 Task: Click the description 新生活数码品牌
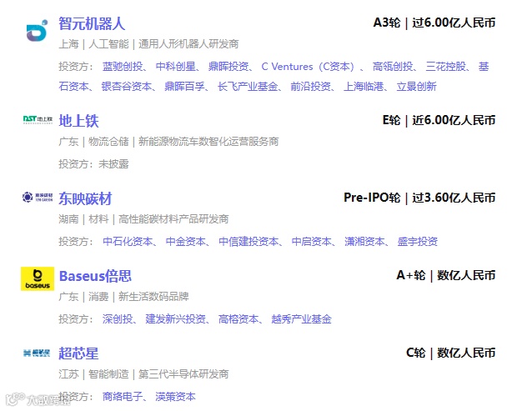(x=153, y=297)
